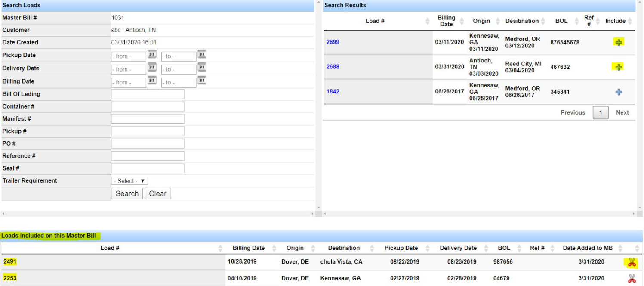Click BOL value 467632
Viewport: 644px width, 286px height.
tap(560, 67)
